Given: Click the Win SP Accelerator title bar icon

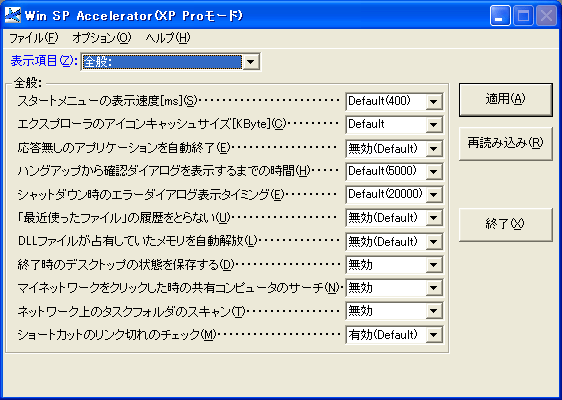Looking at the screenshot, I should click(13, 15).
